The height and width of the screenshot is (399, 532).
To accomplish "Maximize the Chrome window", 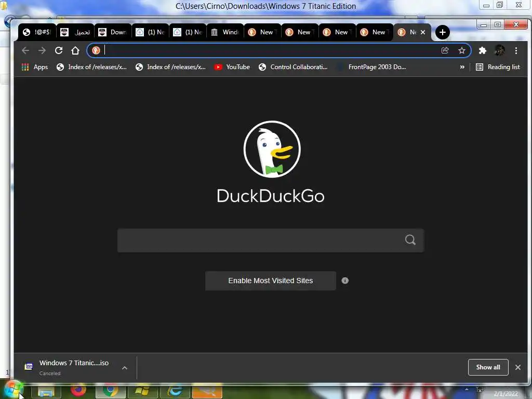I will click(x=498, y=24).
